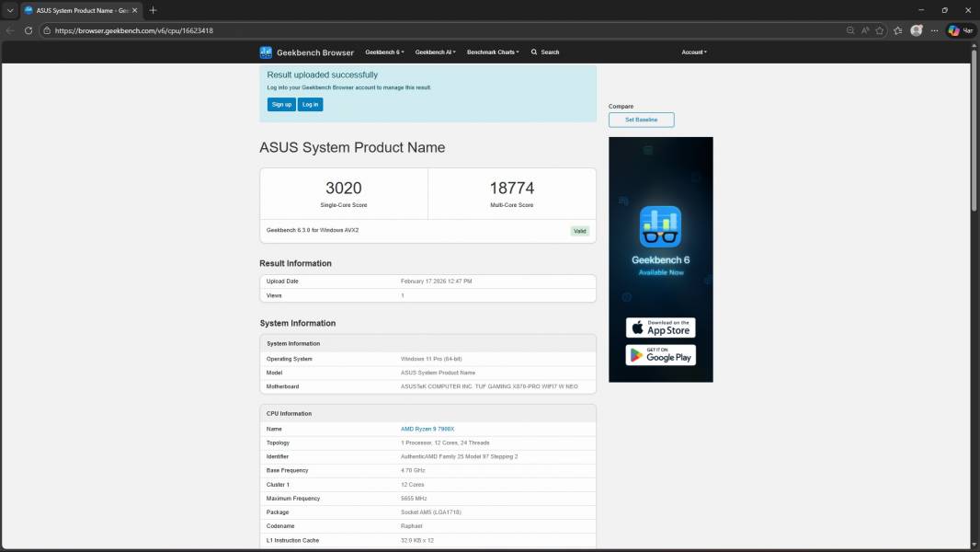Screen dimensions: 980x552
Task: Open the Benchmark Charts dropdown
Action: click(493, 52)
